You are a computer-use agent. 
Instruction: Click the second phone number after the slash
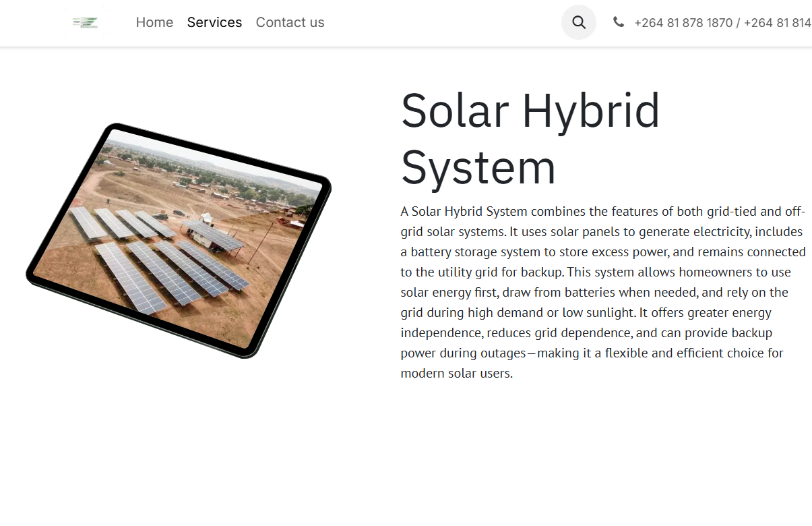[777, 23]
